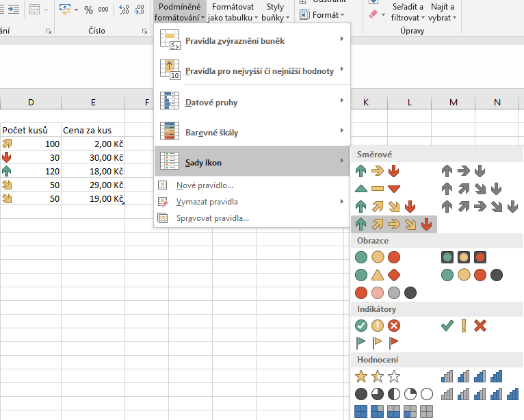This screenshot has width=524, height=420.
Task: Click the Počet kusů header cell
Action: (x=31, y=130)
